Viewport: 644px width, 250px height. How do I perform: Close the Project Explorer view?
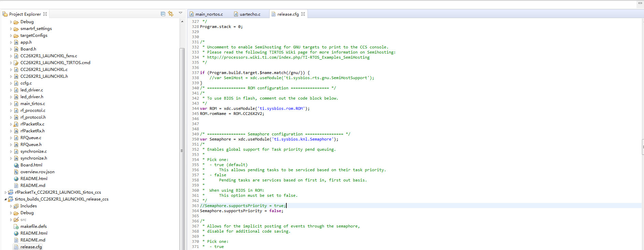click(x=45, y=14)
